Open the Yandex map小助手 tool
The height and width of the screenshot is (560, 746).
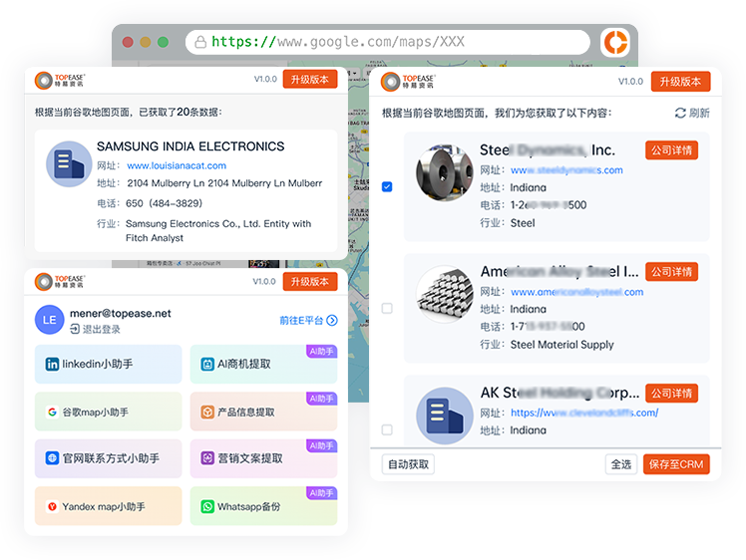[109, 506]
